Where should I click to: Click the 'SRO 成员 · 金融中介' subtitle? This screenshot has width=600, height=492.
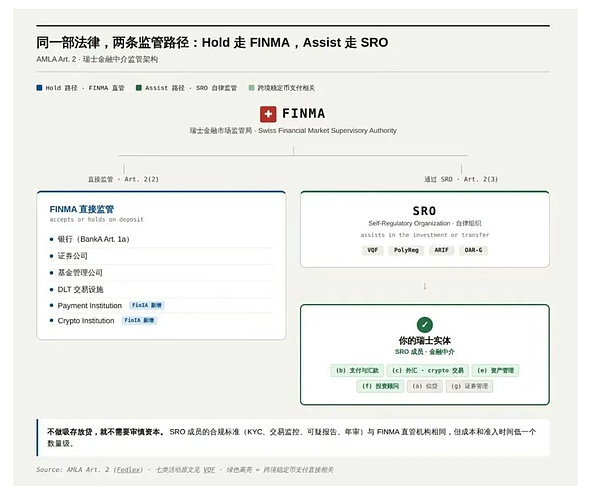(x=424, y=352)
